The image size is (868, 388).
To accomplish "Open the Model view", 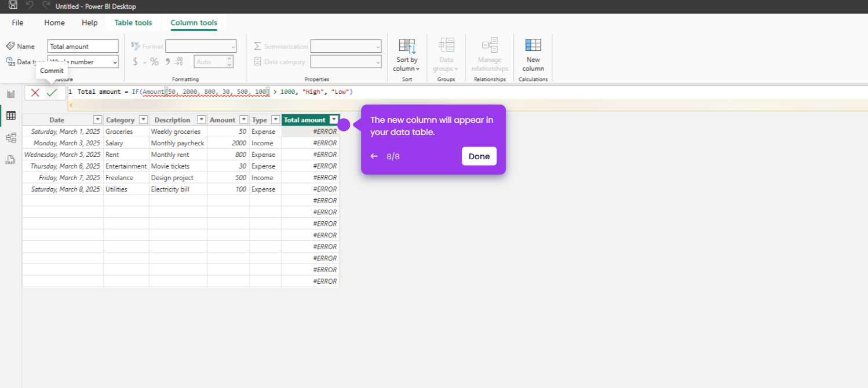I will (10, 137).
